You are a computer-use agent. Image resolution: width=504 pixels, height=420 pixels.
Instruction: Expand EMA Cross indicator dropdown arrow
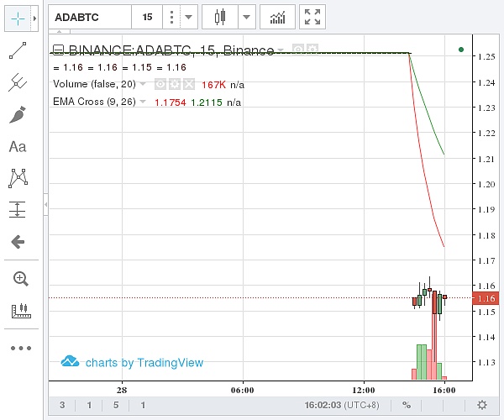click(143, 102)
